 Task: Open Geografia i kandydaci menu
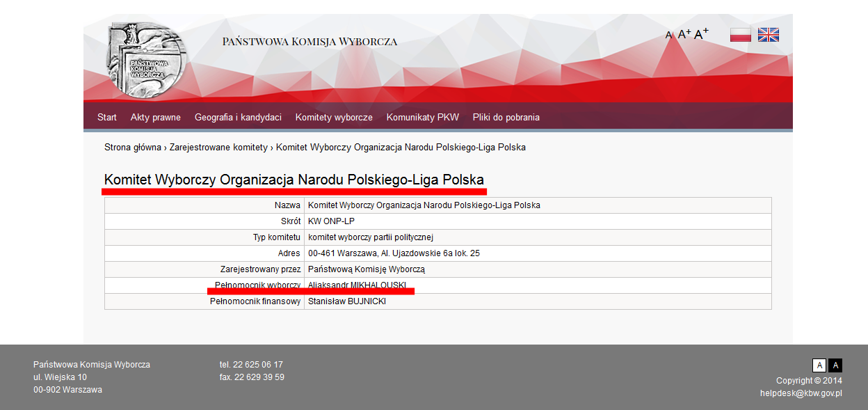(238, 117)
